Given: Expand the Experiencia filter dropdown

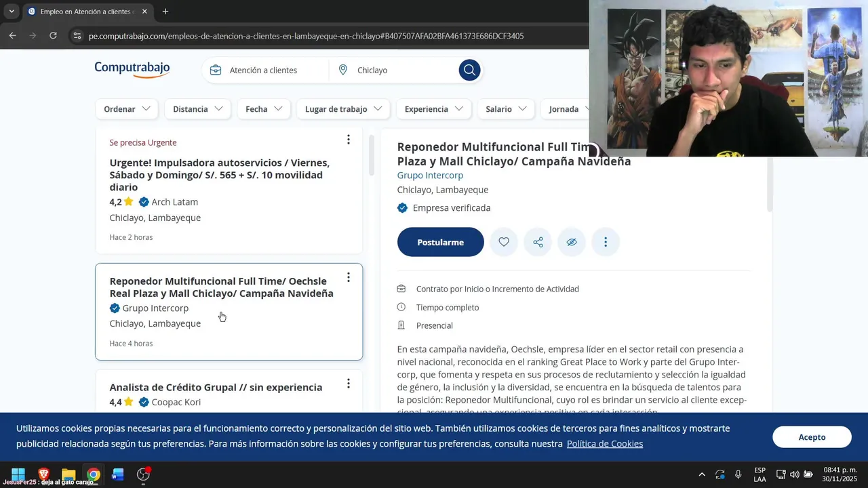Looking at the screenshot, I should (x=434, y=109).
